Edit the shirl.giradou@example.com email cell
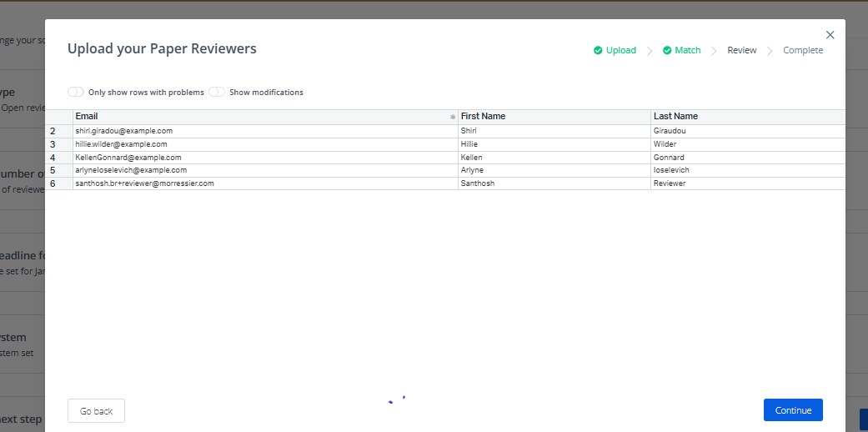 coord(265,131)
